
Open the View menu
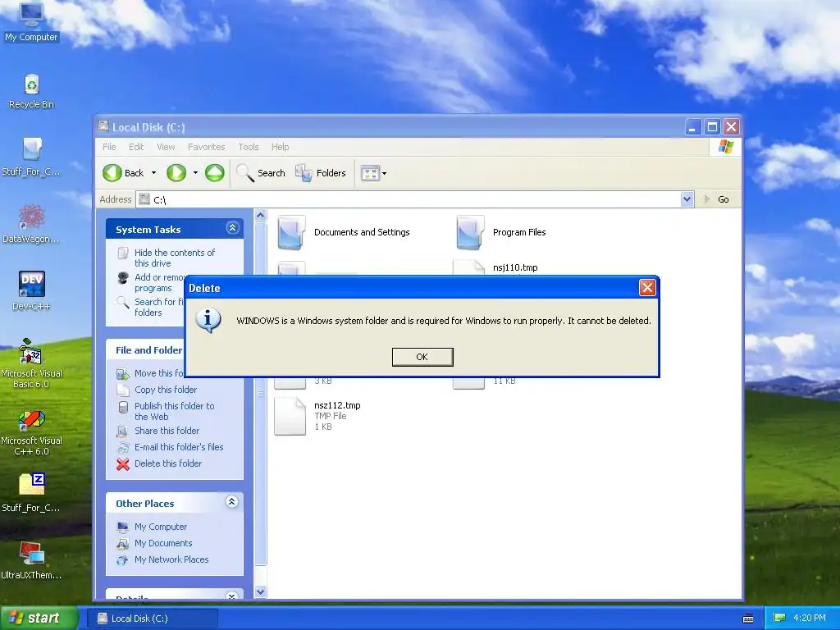[x=166, y=147]
